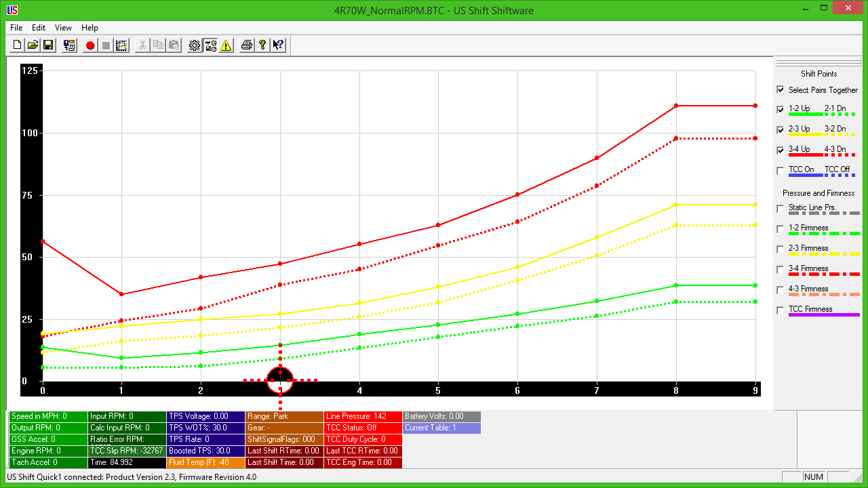The width and height of the screenshot is (868, 488).
Task: Click the US Shift app icon in title bar
Action: (12, 10)
